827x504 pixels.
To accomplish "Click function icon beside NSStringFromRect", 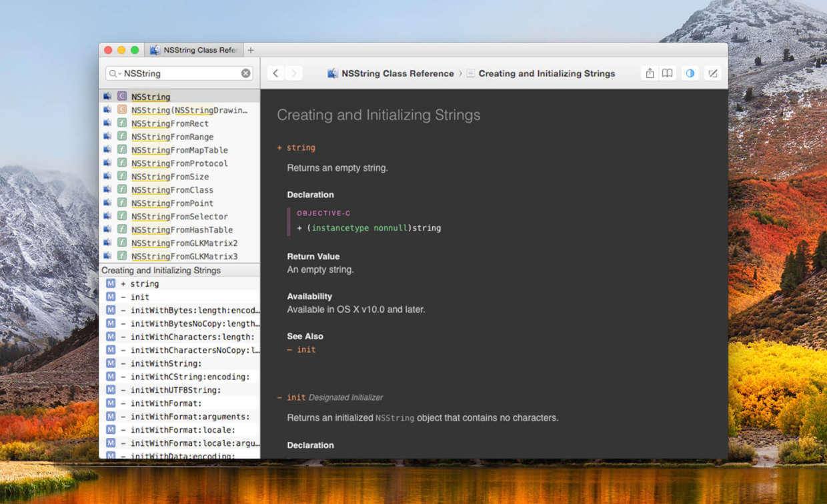I will click(x=122, y=123).
